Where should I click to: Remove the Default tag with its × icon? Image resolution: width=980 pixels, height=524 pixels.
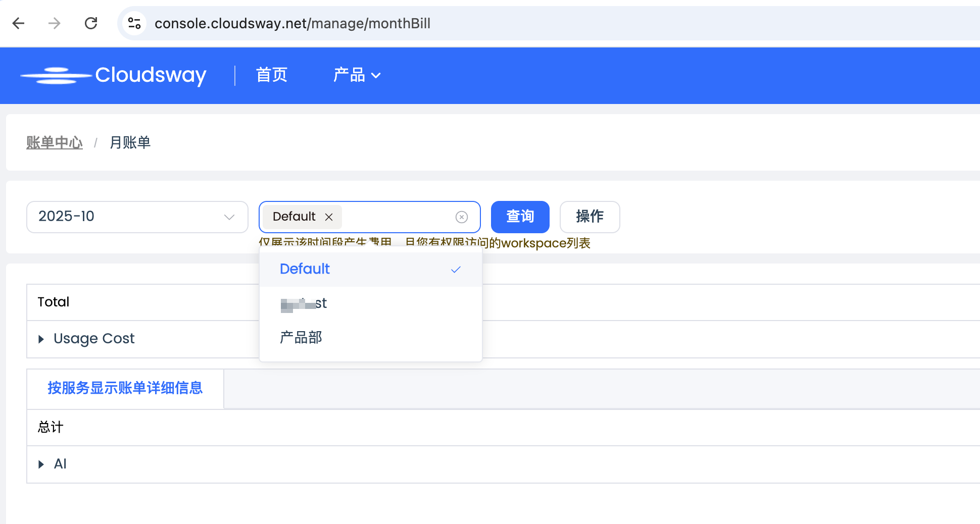[x=329, y=217]
